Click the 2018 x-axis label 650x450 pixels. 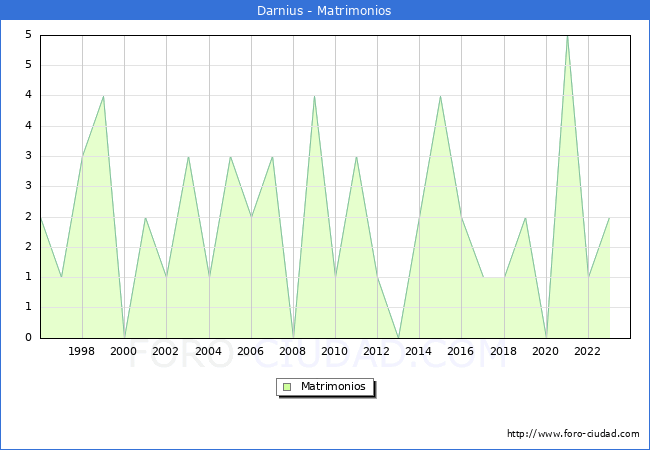[x=504, y=351]
